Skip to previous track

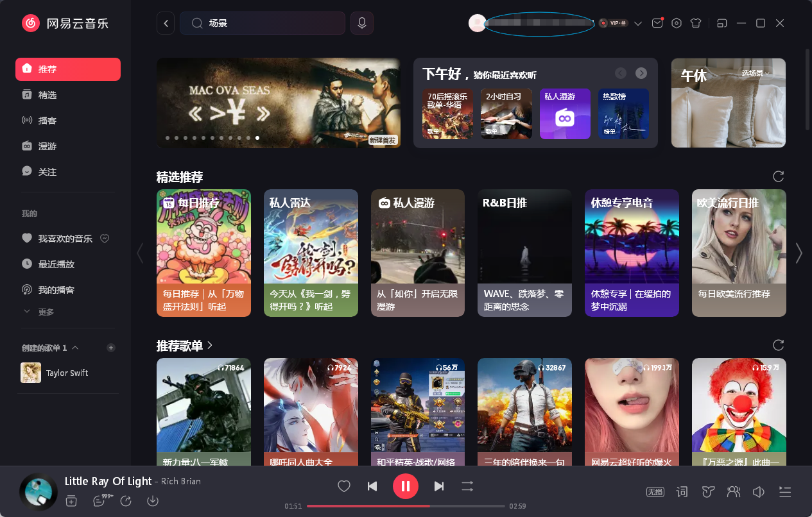[x=372, y=486]
